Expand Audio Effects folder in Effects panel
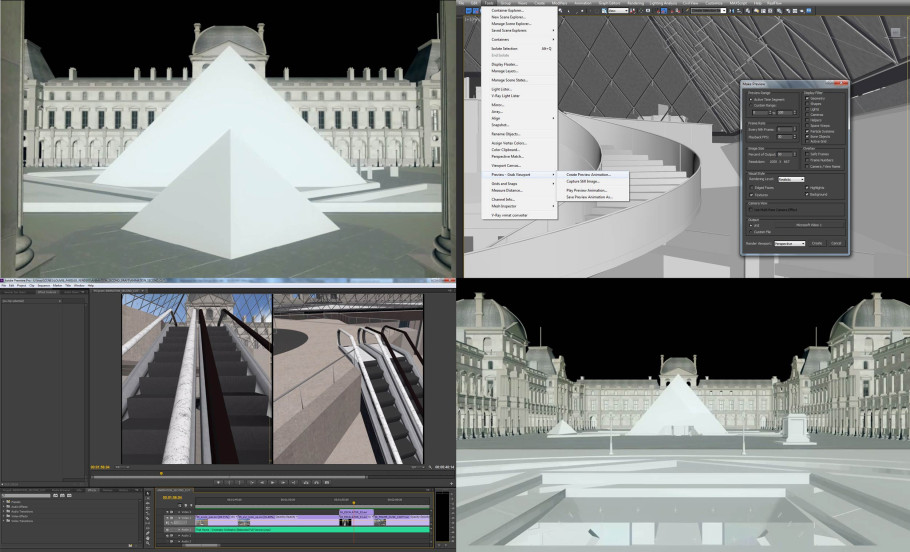Image resolution: width=910 pixels, height=552 pixels. tap(5, 506)
